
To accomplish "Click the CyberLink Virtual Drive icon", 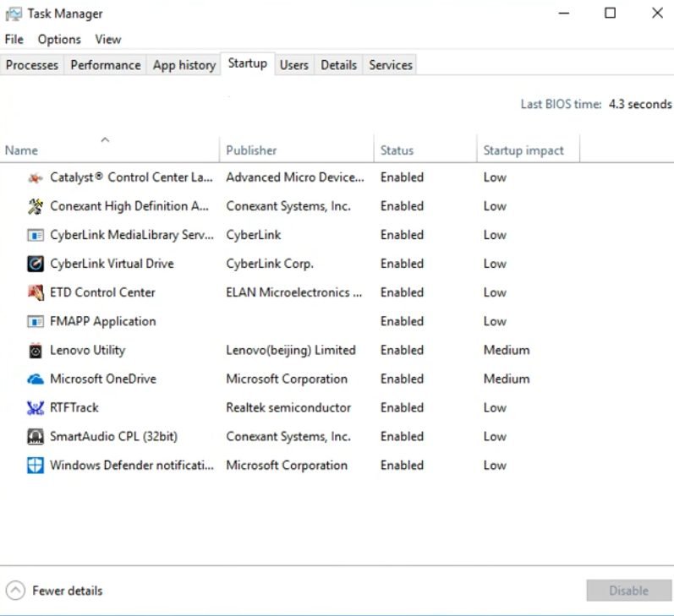I will [x=36, y=264].
